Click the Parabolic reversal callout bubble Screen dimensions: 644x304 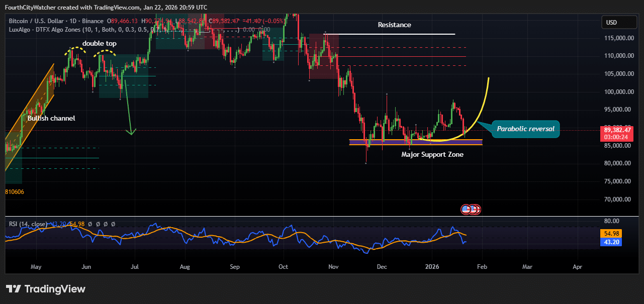tap(525, 129)
